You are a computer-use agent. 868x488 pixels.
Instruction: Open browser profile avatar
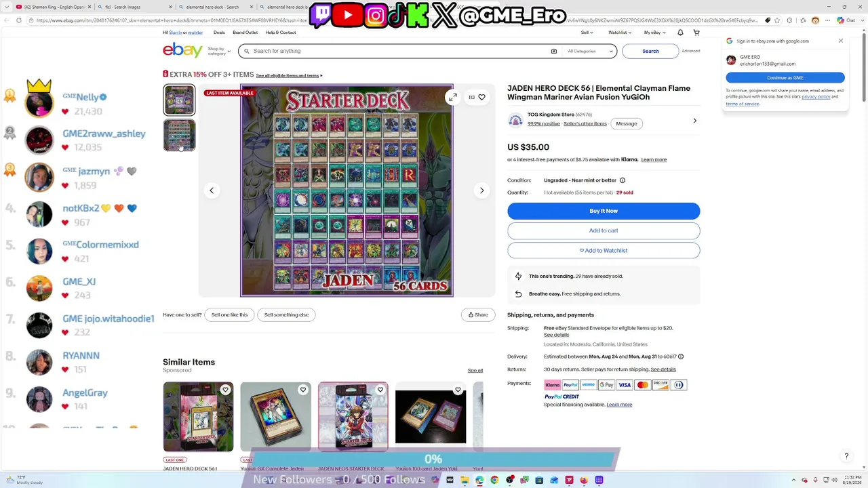tap(815, 20)
